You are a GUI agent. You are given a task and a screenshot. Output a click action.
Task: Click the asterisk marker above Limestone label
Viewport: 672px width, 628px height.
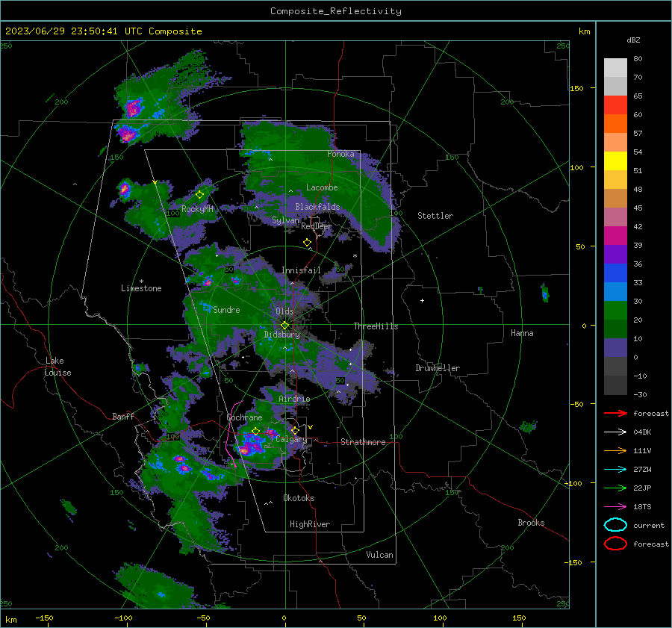[x=141, y=282]
